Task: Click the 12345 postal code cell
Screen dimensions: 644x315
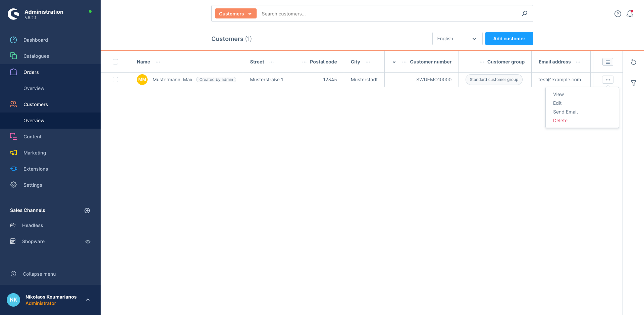Action: coord(330,80)
